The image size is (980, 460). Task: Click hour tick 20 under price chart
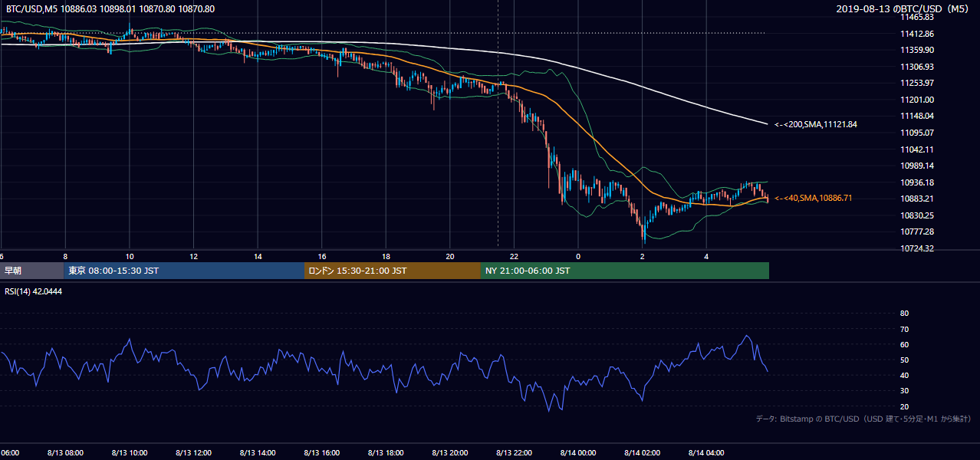(450, 256)
